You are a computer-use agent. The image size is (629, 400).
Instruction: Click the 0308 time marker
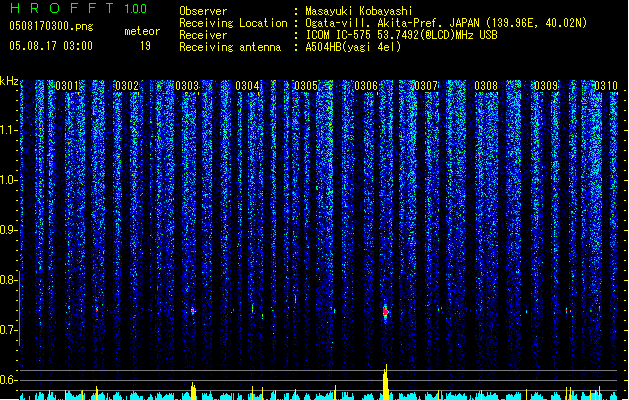[486, 86]
